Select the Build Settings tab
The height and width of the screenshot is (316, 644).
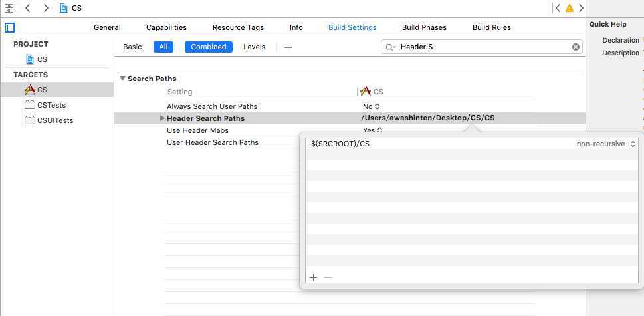(x=352, y=27)
